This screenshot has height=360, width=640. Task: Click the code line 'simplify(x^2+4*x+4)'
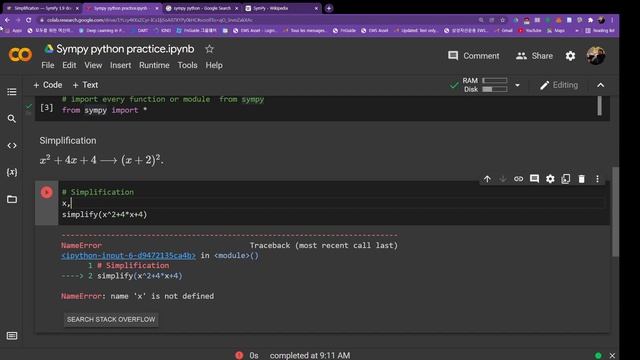tap(104, 214)
